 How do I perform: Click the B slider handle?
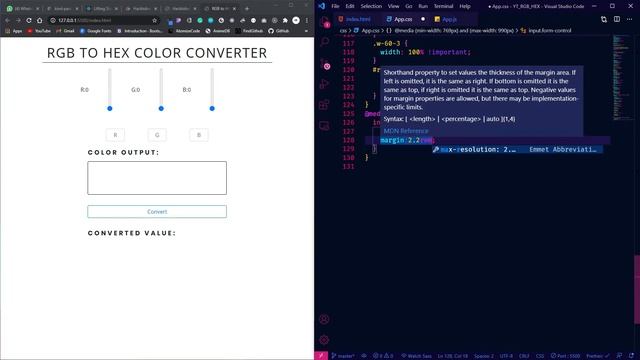point(212,109)
